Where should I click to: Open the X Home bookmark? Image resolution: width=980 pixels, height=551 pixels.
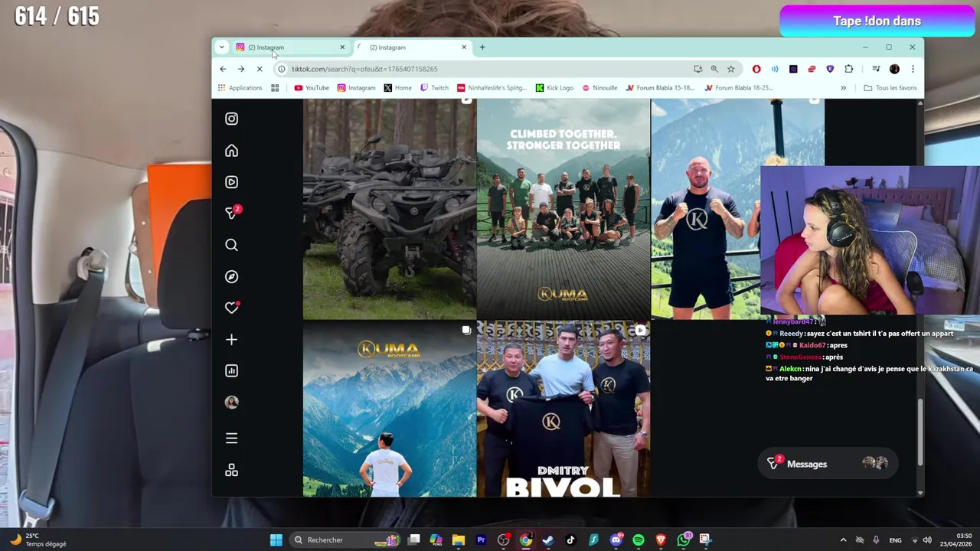click(398, 88)
